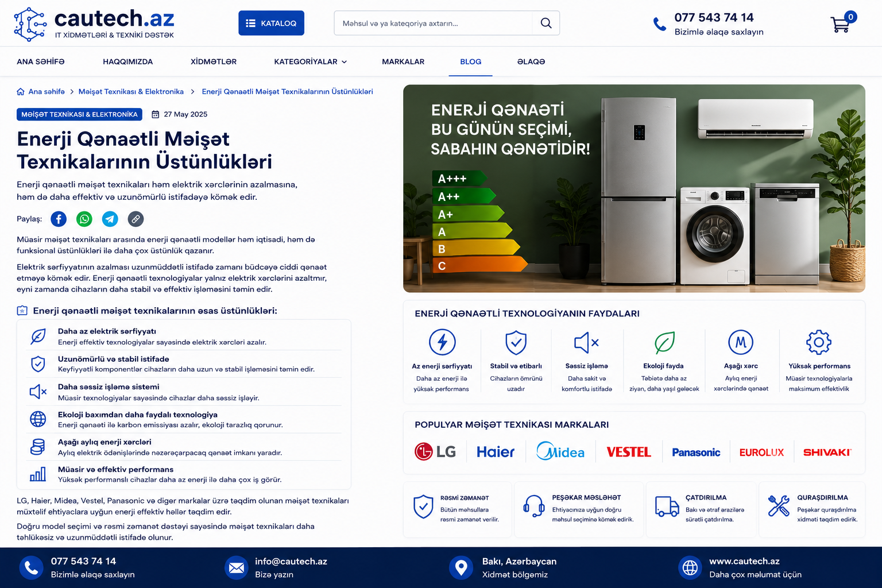Click the Aşağı xərc coin icon
This screenshot has width=882, height=588.
[741, 342]
